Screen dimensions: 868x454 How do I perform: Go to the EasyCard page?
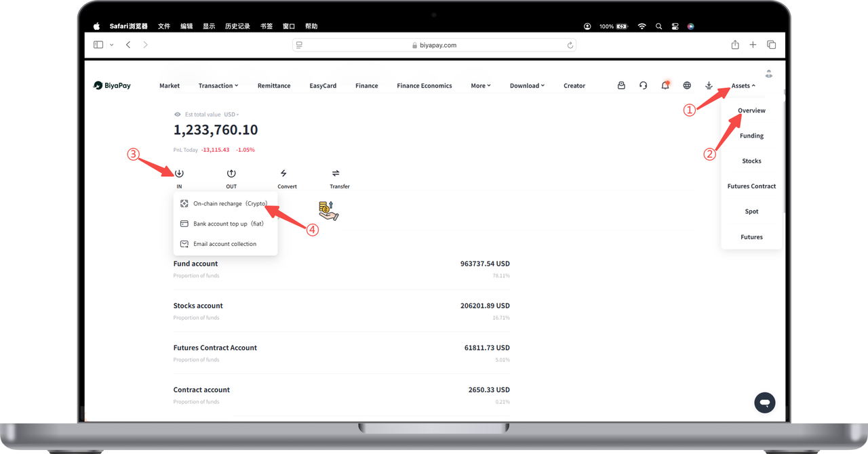click(x=323, y=86)
